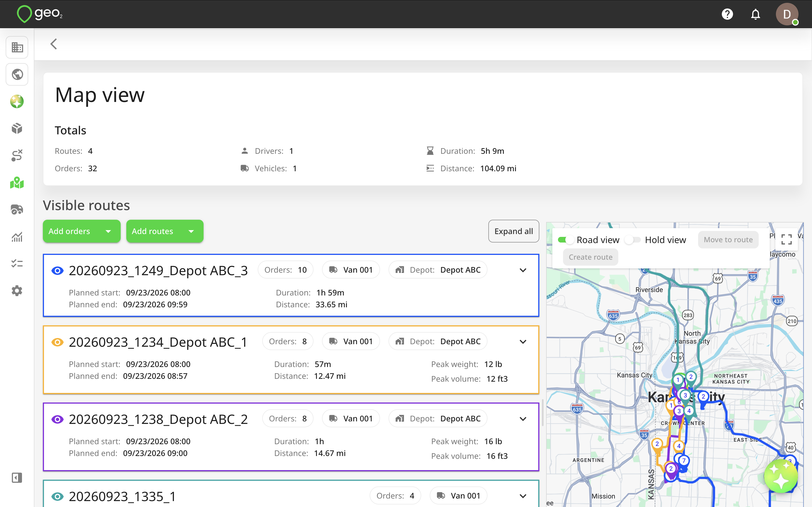Image resolution: width=812 pixels, height=507 pixels.
Task: Enable the Hold view switch
Action: [x=632, y=240]
